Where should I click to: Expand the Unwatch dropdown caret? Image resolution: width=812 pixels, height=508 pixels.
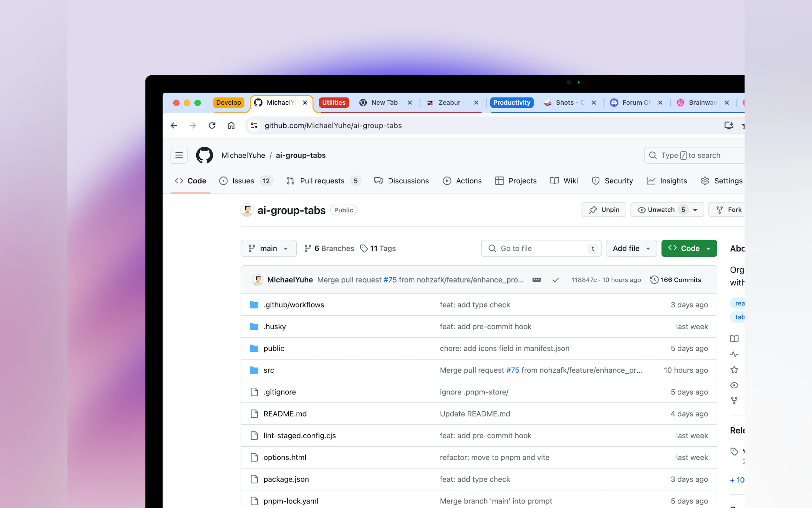point(695,210)
